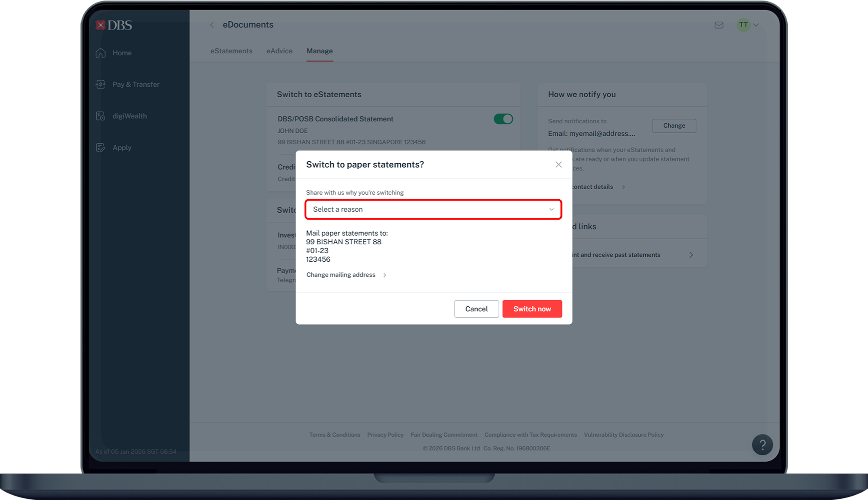Click the Switch now button
The height and width of the screenshot is (500, 868).
(532, 309)
